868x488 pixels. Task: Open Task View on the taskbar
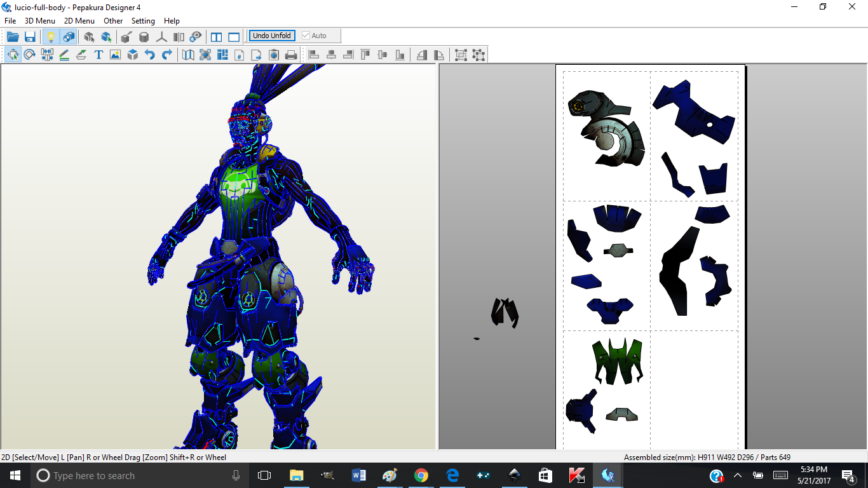(x=264, y=475)
